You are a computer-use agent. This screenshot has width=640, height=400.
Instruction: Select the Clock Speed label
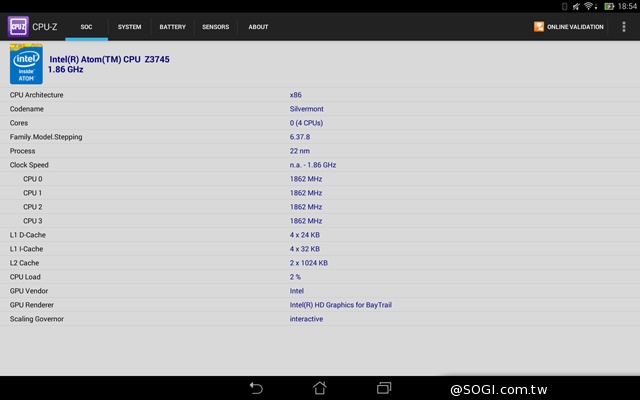click(x=29, y=165)
